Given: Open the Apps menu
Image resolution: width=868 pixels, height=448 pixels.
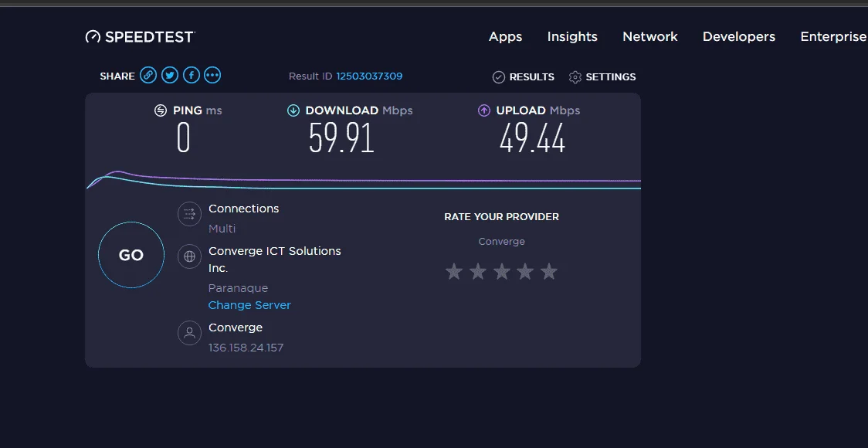Looking at the screenshot, I should pos(505,37).
